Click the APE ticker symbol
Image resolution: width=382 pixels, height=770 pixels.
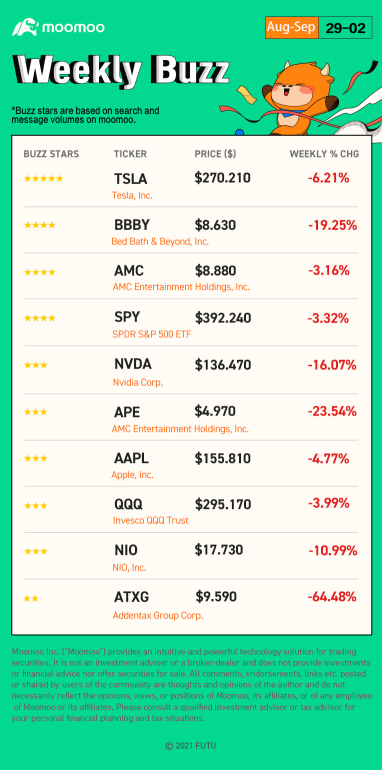[127, 411]
